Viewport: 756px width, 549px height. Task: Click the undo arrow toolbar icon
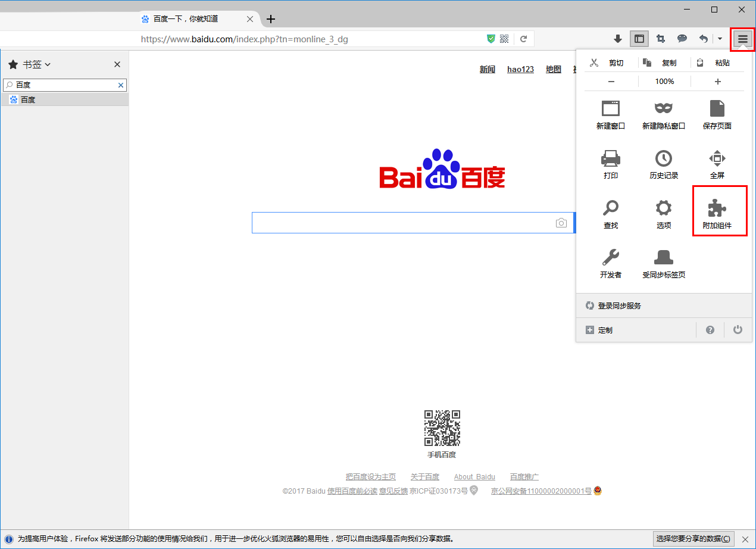click(703, 39)
